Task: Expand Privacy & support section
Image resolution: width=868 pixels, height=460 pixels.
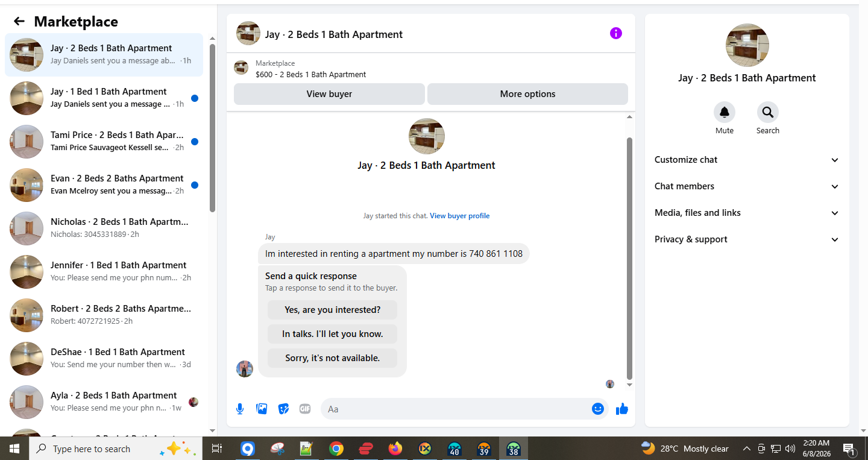Action: (x=747, y=239)
